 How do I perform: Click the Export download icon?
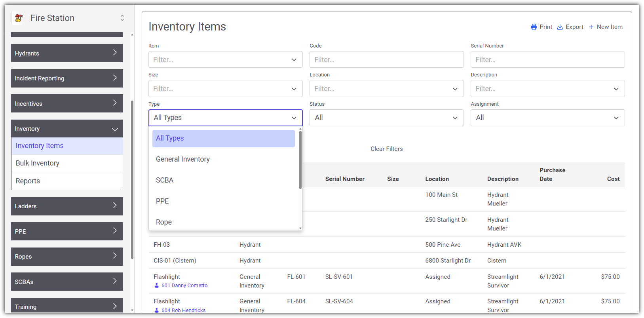(560, 27)
